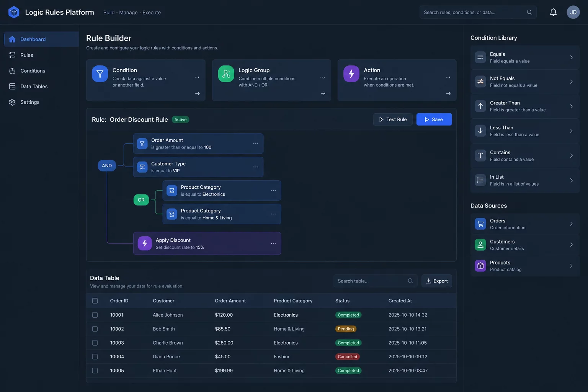Viewport: 588px width, 392px height.
Task: Click the Orders shopping cart icon
Action: pos(480,224)
